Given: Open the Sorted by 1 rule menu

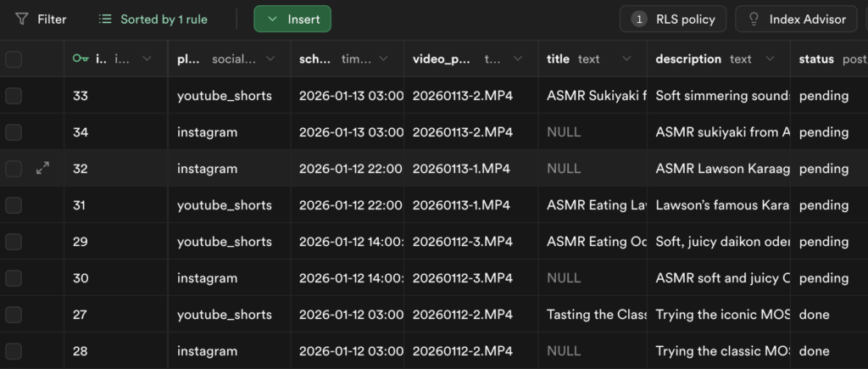Looking at the screenshot, I should click(x=153, y=19).
